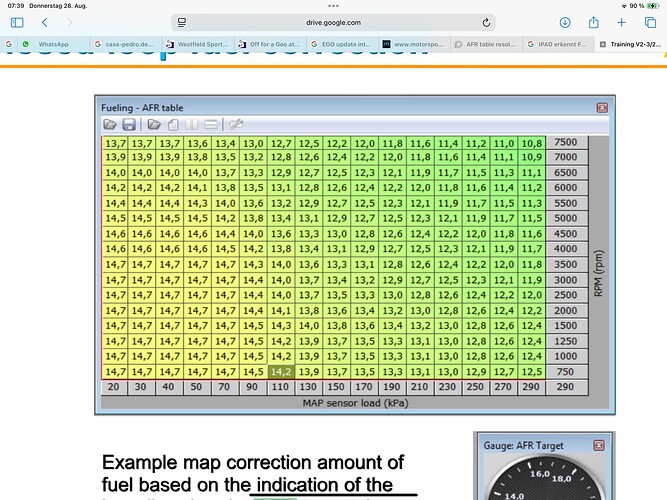Tap the multitasking three-dots control
The height and width of the screenshot is (500, 667).
[x=334, y=6]
